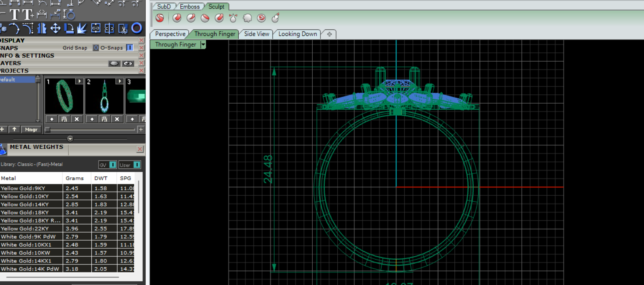644x285 pixels.
Task: Expand project 2 thumbnail arrow
Action: (119, 81)
